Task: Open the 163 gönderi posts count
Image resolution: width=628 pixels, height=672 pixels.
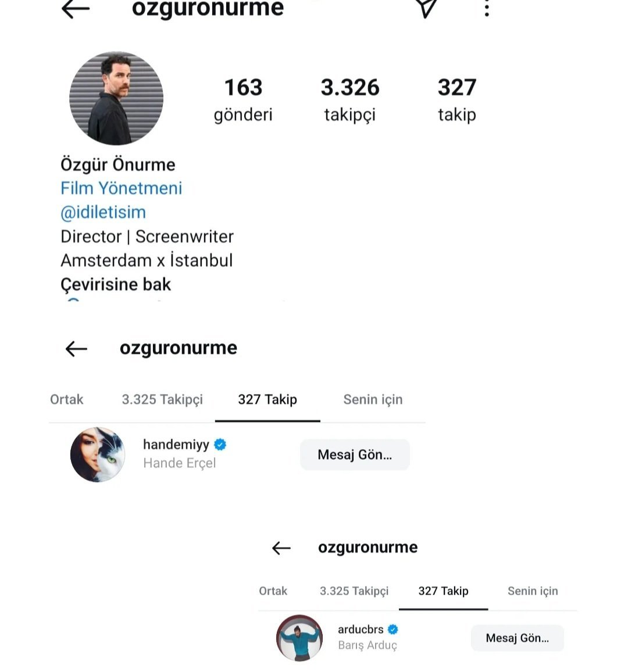Action: pos(243,99)
